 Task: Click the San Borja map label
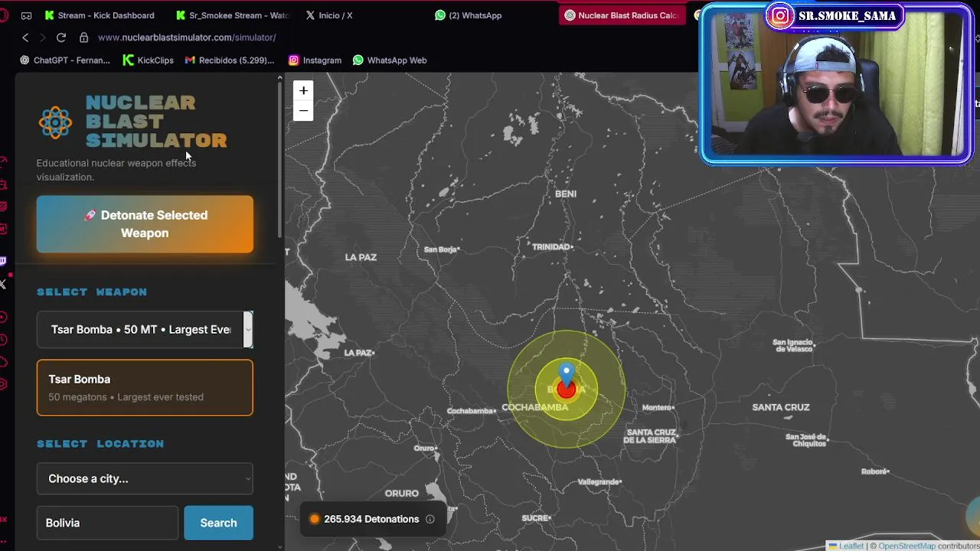click(441, 249)
